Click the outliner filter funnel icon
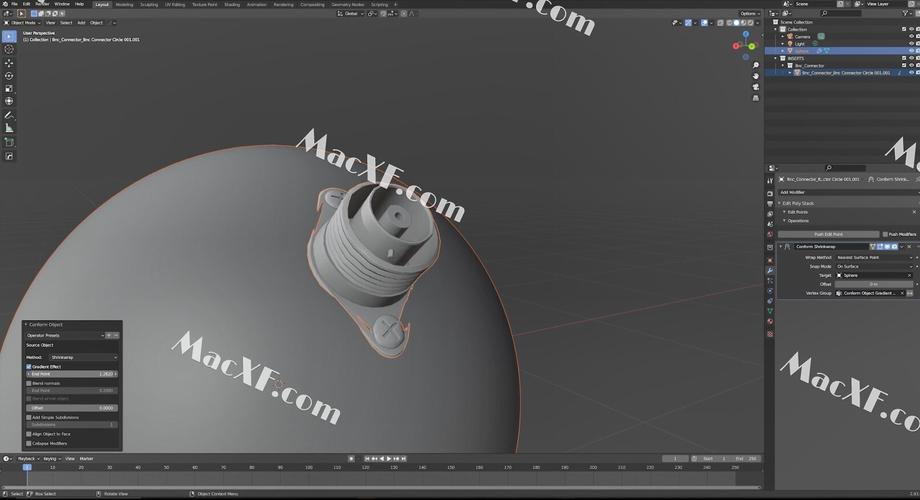Viewport: 920px width, 500px height. [907, 13]
